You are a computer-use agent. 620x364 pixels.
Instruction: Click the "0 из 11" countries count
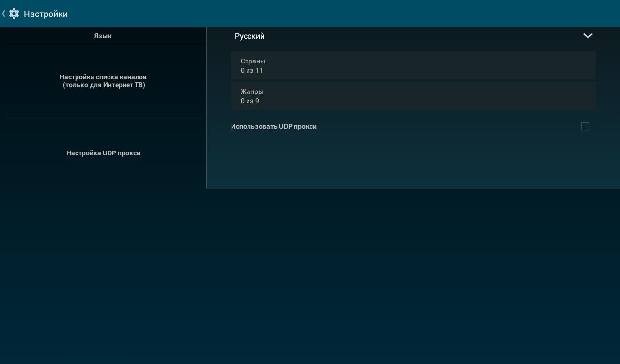click(251, 71)
